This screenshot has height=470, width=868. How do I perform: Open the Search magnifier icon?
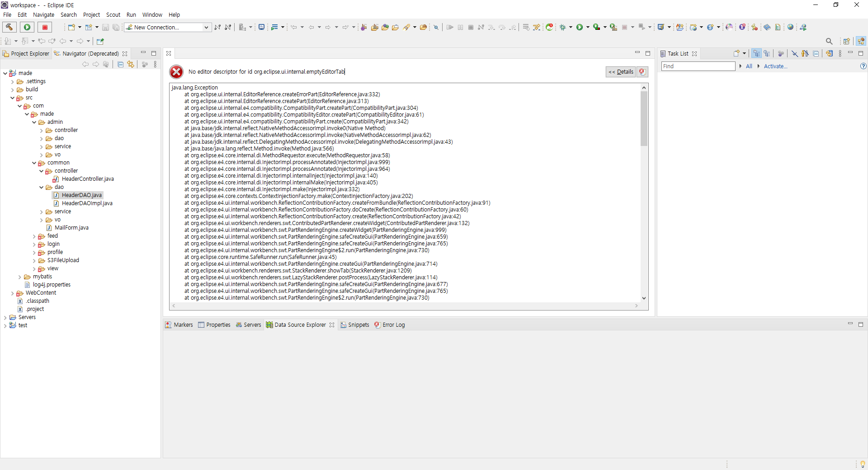829,41
